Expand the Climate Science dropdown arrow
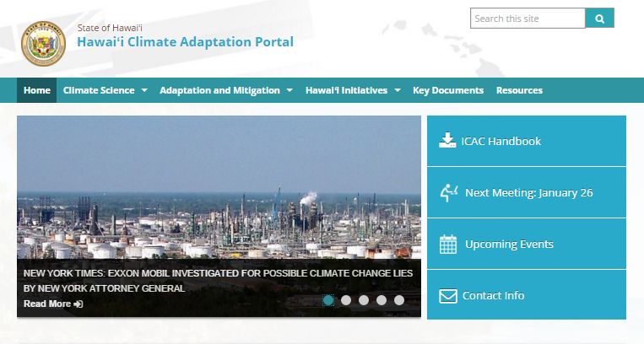Image resolution: width=644 pixels, height=344 pixels. [144, 90]
